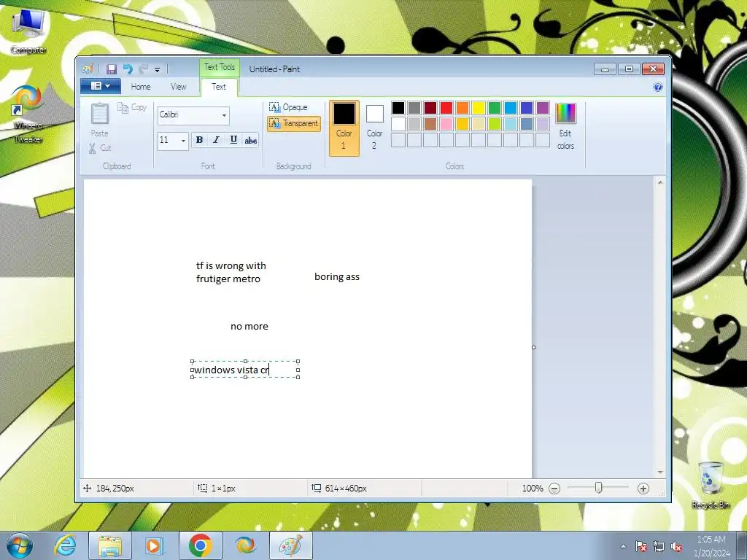Pick the pink color swatch
Viewport: 747px width, 560px height.
coord(446,124)
